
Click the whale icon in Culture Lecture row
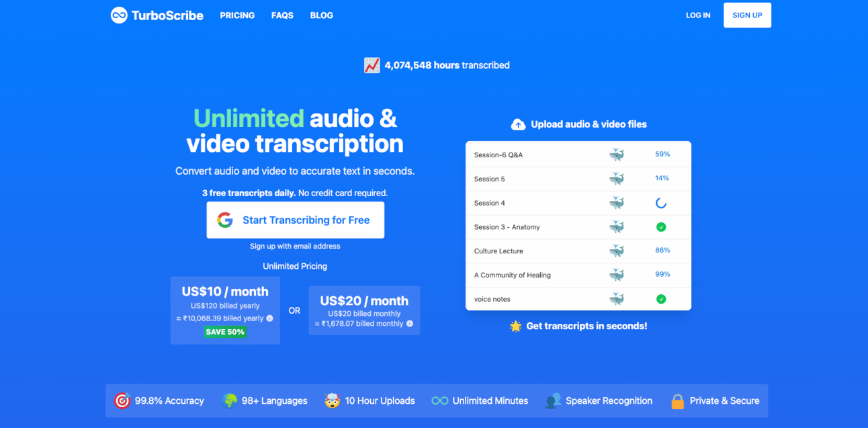pyautogui.click(x=617, y=251)
